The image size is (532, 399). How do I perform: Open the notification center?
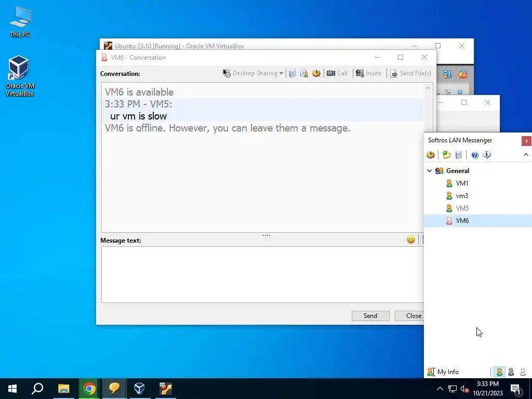[516, 389]
